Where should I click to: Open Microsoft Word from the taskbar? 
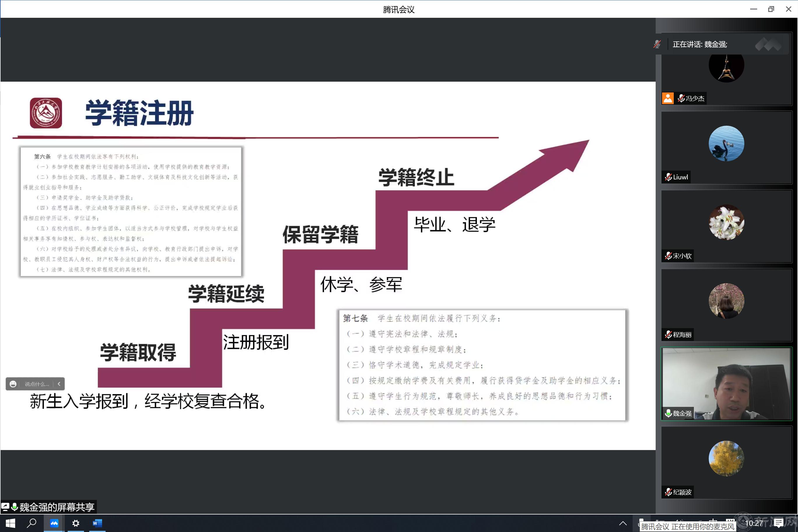click(x=97, y=523)
